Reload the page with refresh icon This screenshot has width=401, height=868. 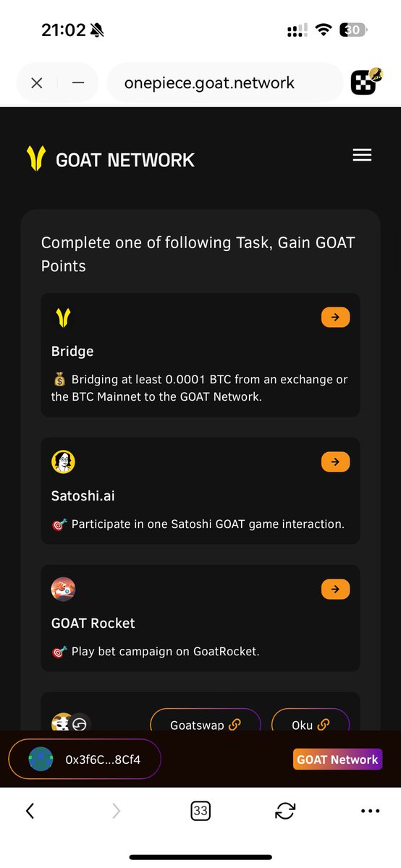(x=285, y=812)
